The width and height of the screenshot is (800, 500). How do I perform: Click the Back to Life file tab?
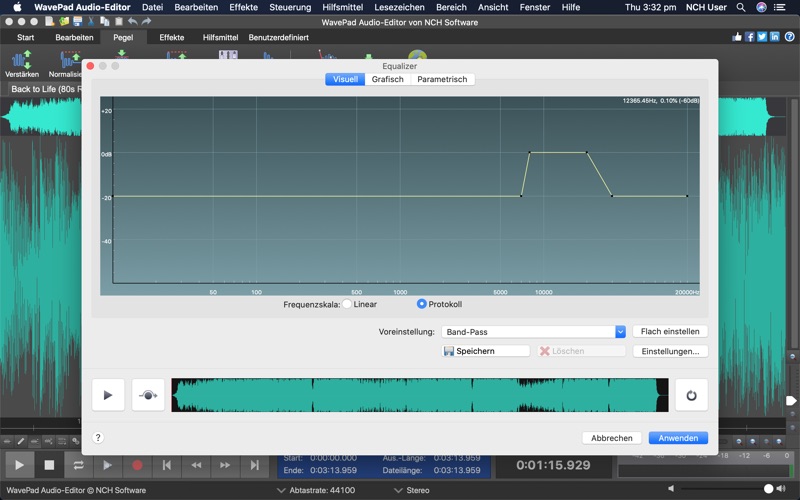(x=45, y=89)
